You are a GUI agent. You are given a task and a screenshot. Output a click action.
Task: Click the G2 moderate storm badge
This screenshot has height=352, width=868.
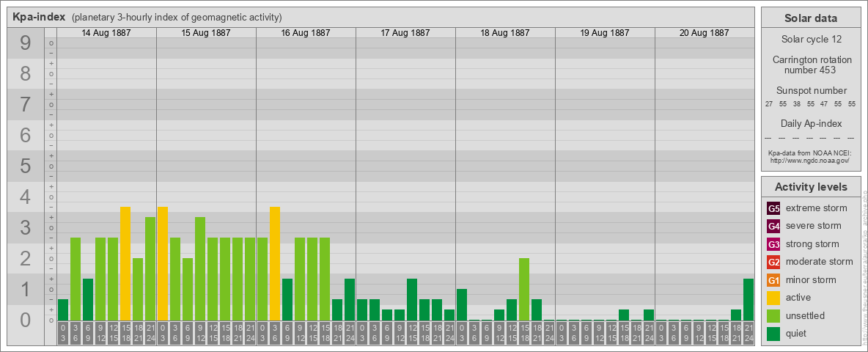773,262
